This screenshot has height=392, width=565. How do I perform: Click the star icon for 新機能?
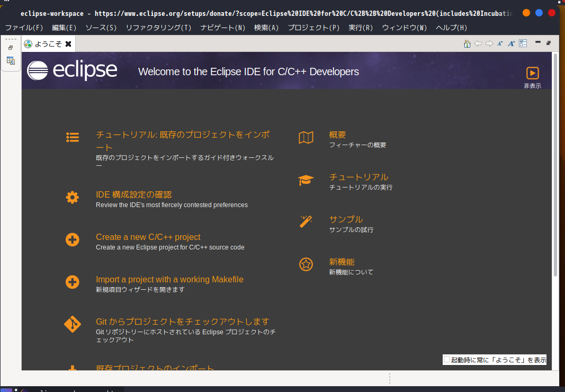(306, 264)
